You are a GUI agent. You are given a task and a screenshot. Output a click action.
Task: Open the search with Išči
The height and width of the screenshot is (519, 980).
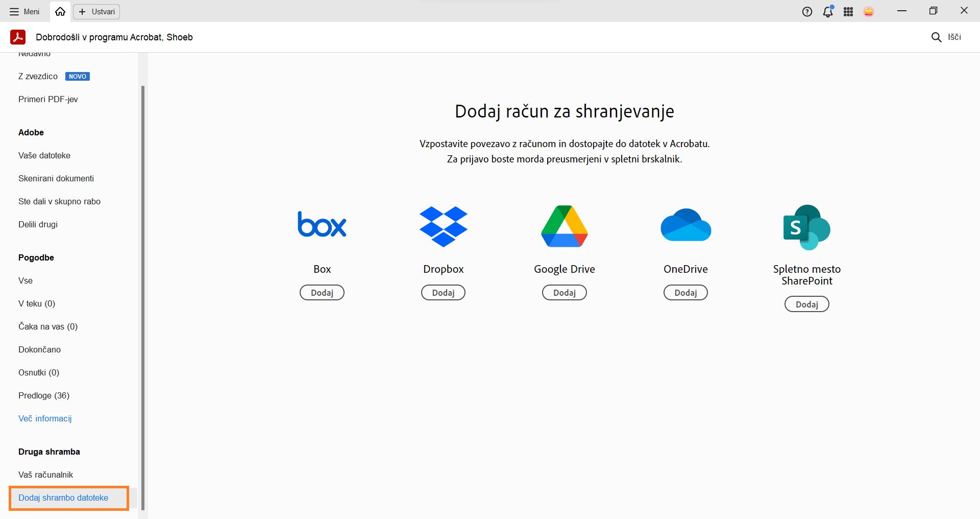[x=947, y=37]
